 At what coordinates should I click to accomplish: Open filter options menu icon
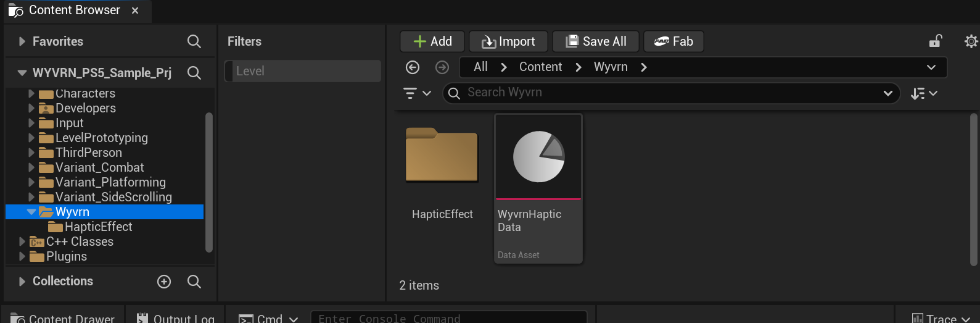point(417,93)
